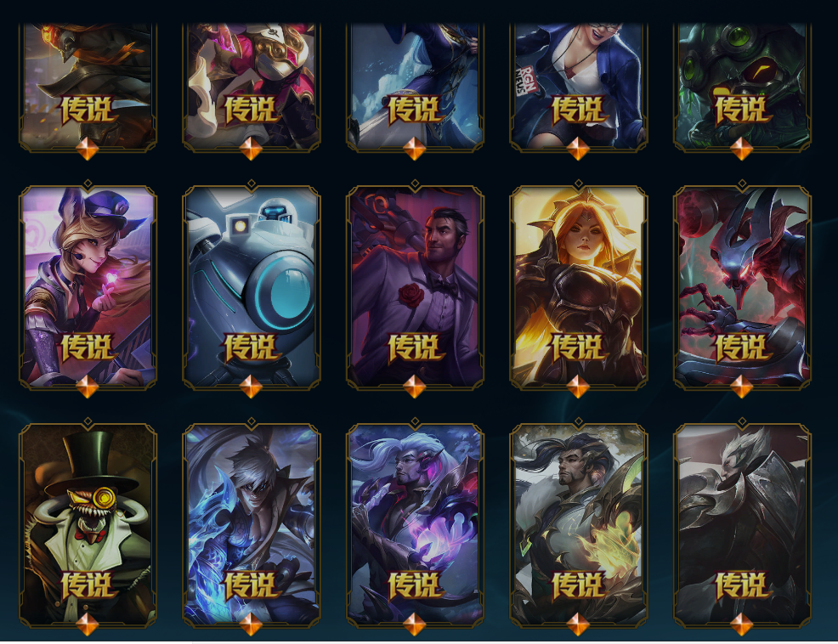Viewport: 838px width, 644px height.
Task: Click the orange gem under the top-hat monster card
Action: pos(87,624)
